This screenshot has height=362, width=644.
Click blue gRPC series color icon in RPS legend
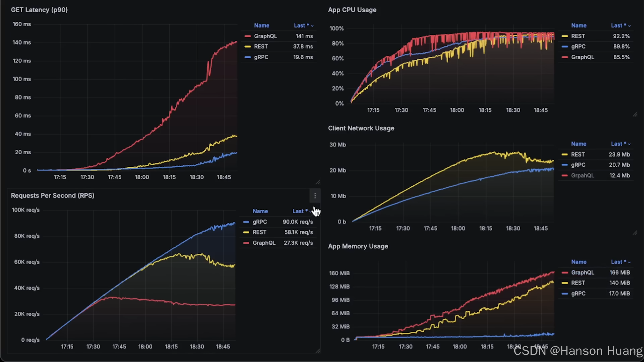(x=246, y=222)
